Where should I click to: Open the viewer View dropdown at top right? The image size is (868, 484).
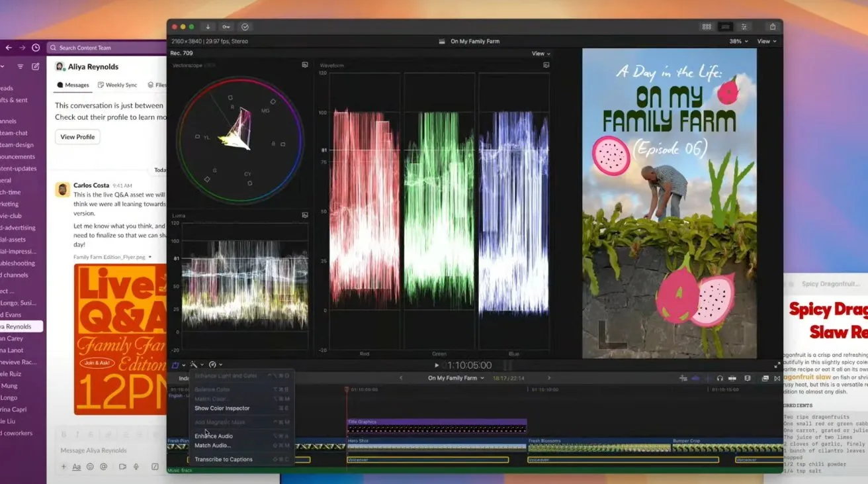tap(766, 41)
